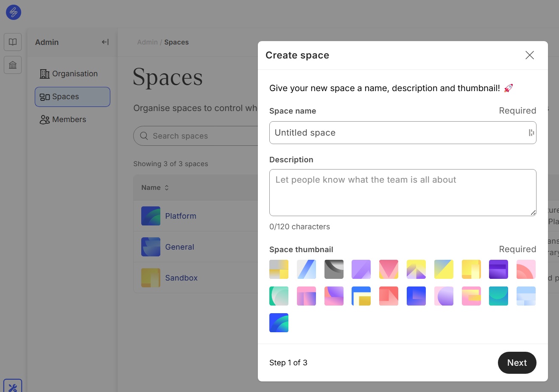
Task: Click into the Space name field
Action: (399, 133)
